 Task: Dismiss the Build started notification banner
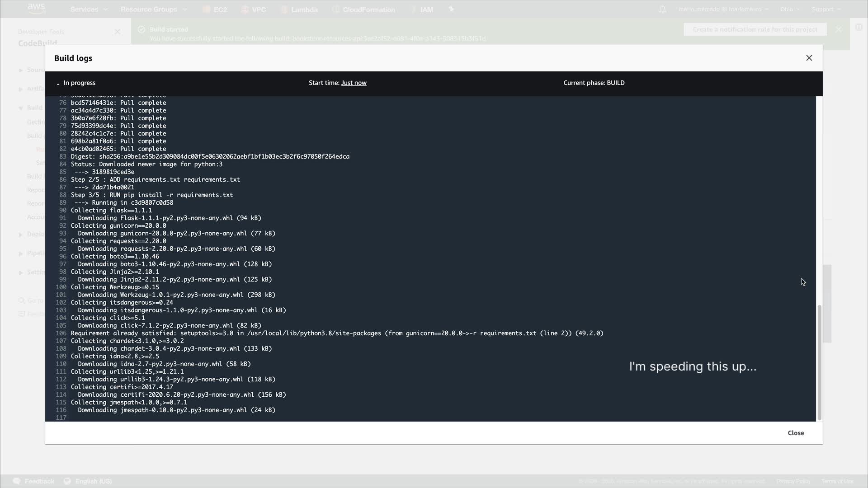point(839,29)
